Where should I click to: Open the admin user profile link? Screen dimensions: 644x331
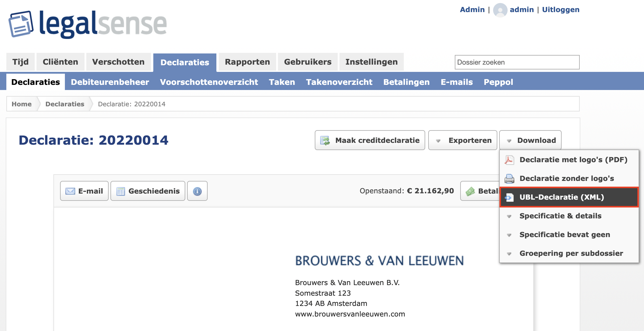522,10
